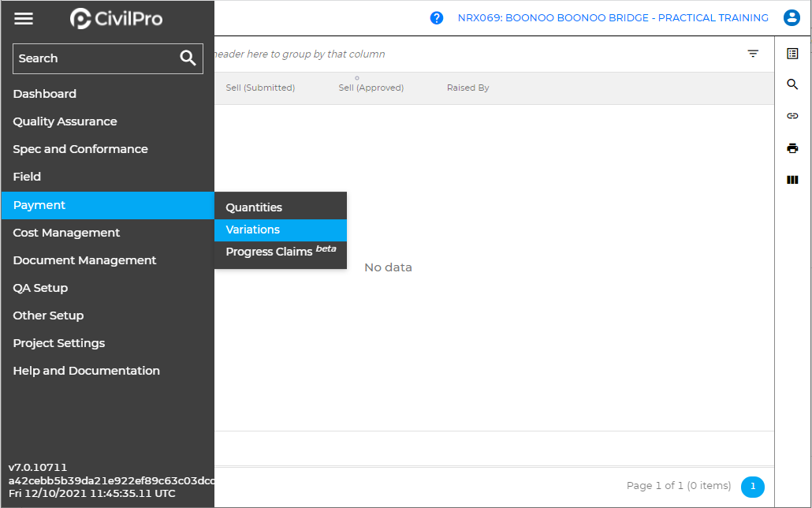Open the column chooser icon
The height and width of the screenshot is (508, 812).
click(x=792, y=180)
